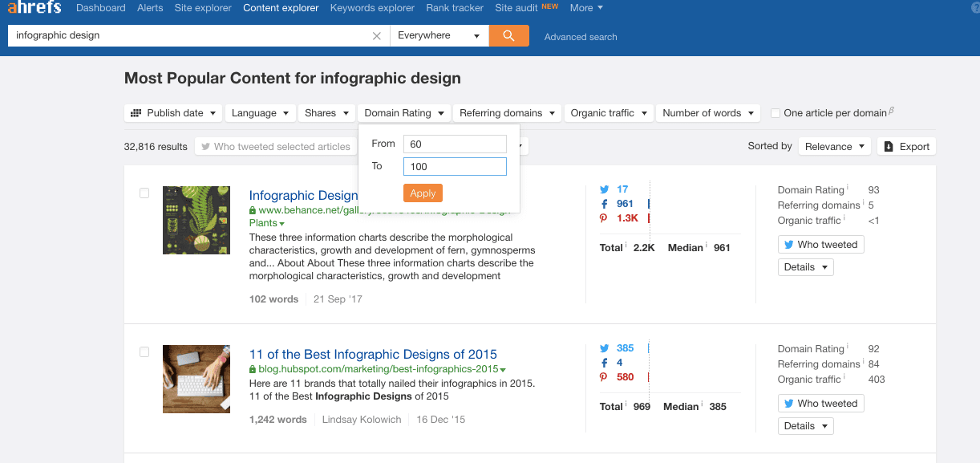The image size is (980, 463).
Task: Open the Infographic Design Behance title link
Action: click(x=304, y=196)
